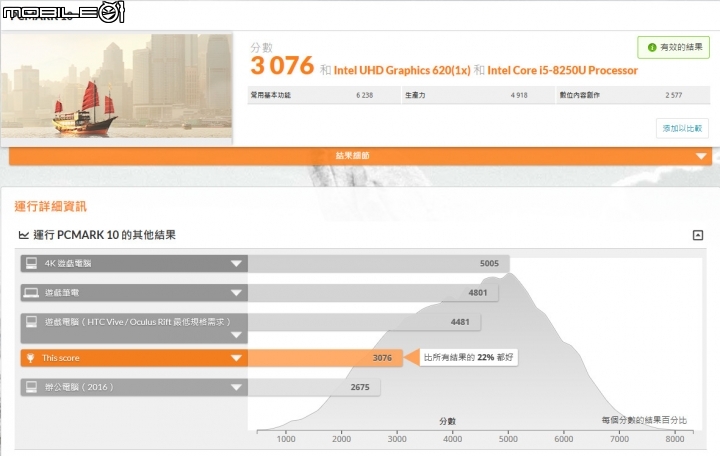
Task: Click the 8000 tick on score axis
Action: click(x=675, y=439)
